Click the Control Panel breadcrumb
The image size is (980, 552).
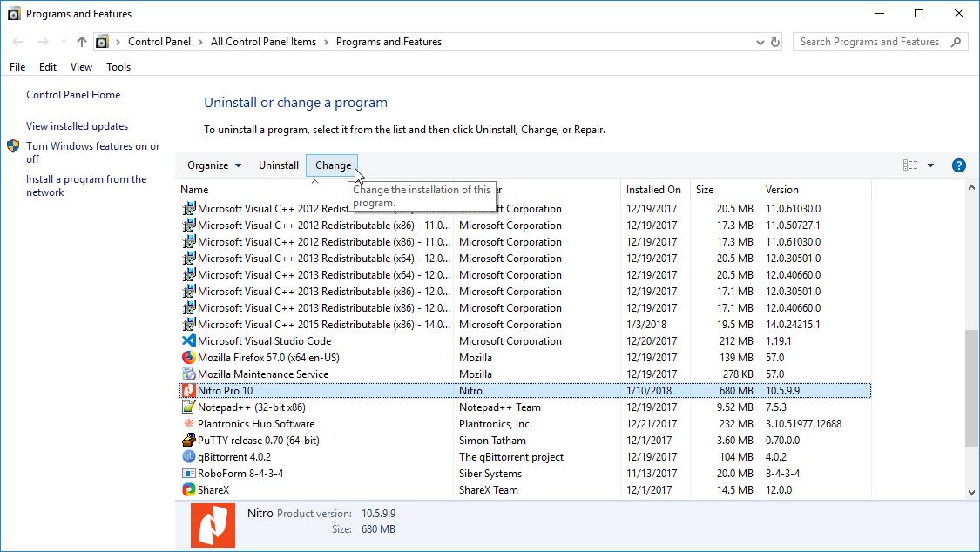159,42
